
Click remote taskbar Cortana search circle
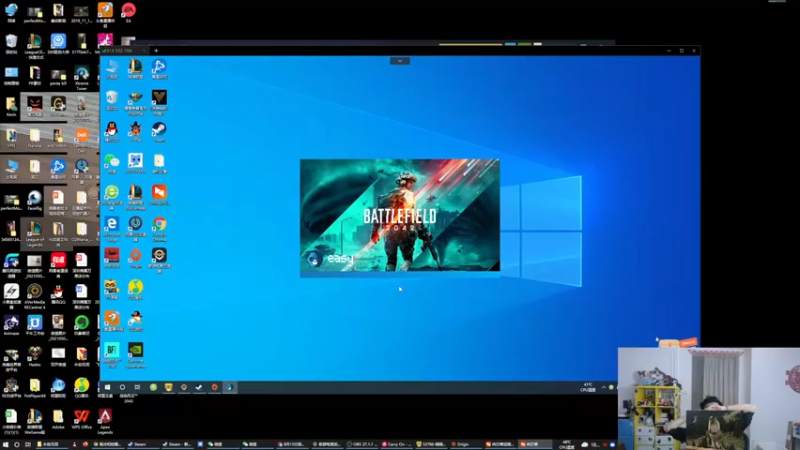(122, 387)
